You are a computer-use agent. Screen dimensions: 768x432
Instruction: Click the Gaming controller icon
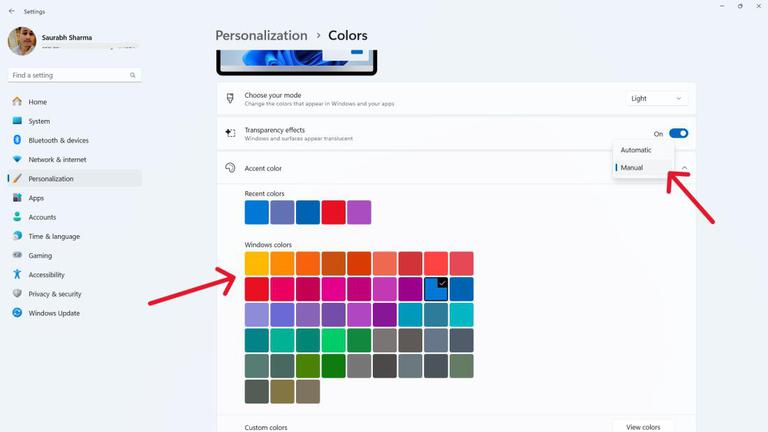pos(17,255)
